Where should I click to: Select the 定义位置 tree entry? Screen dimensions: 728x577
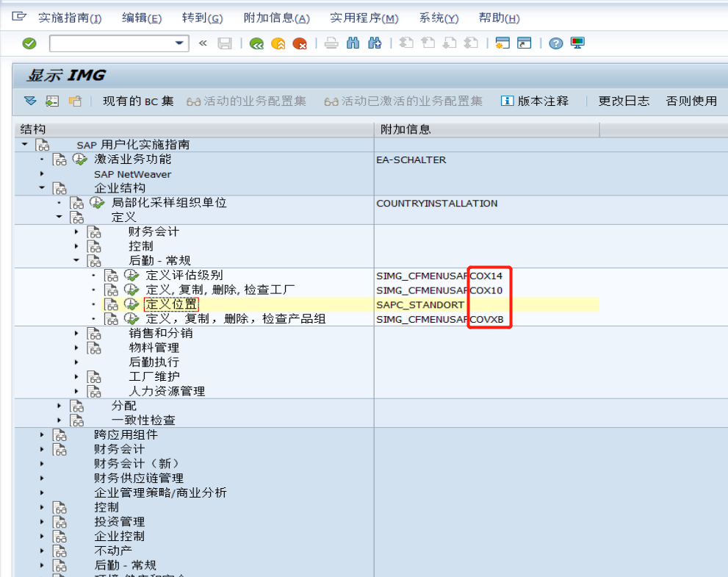tap(171, 305)
